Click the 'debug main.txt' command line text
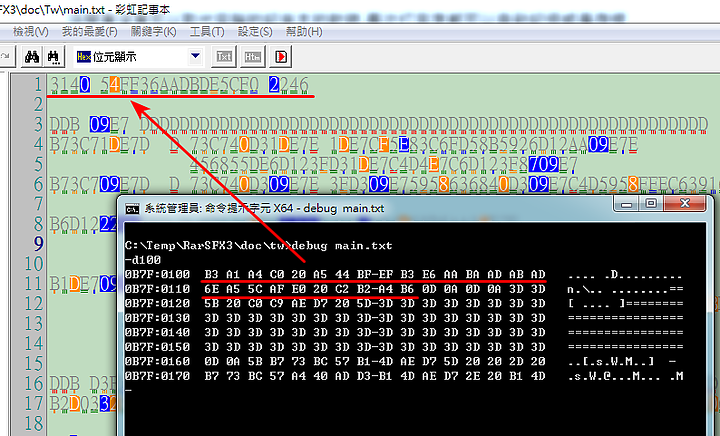 coord(342,246)
